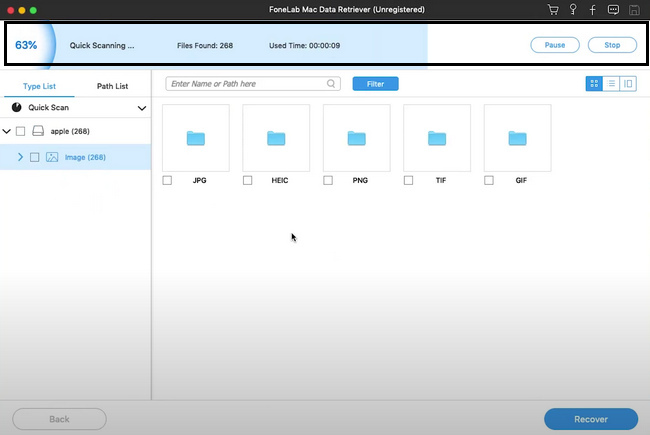
Task: Click the Back button
Action: tap(59, 419)
